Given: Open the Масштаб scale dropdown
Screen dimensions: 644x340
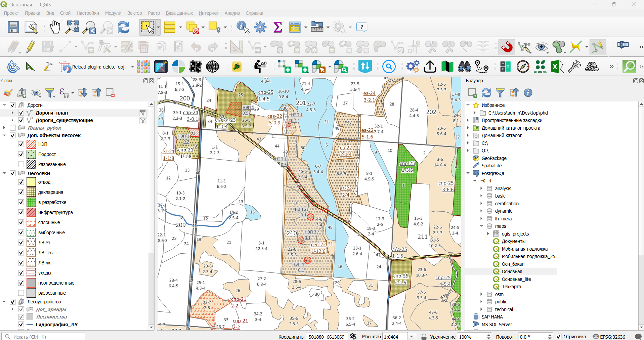Looking at the screenshot, I should coord(412,337).
